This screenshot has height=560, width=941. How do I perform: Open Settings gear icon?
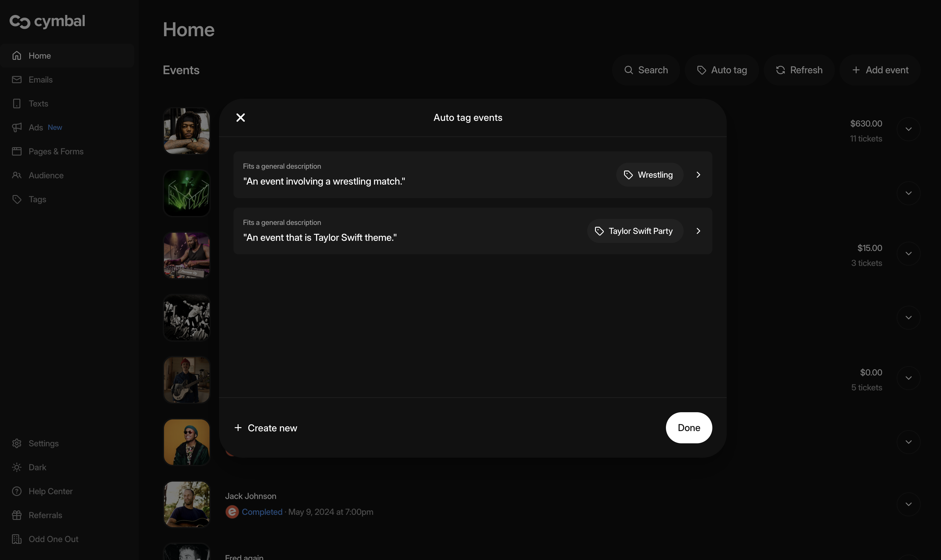(16, 443)
